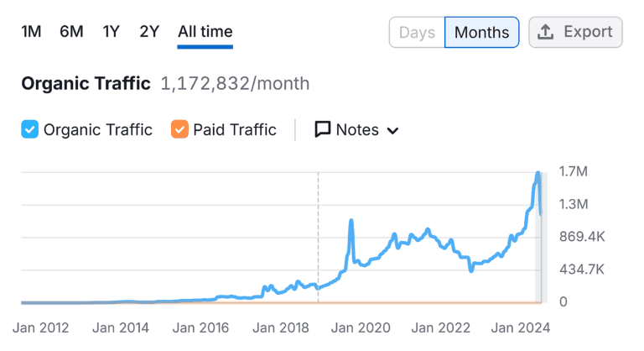Select the 2Y time range
Image resolution: width=644 pixels, height=351 pixels.
(149, 32)
